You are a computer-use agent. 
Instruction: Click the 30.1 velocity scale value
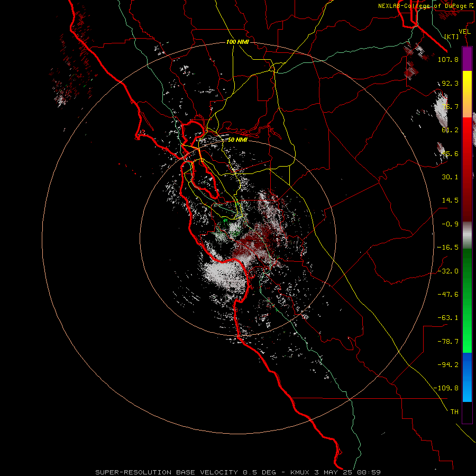click(x=450, y=177)
